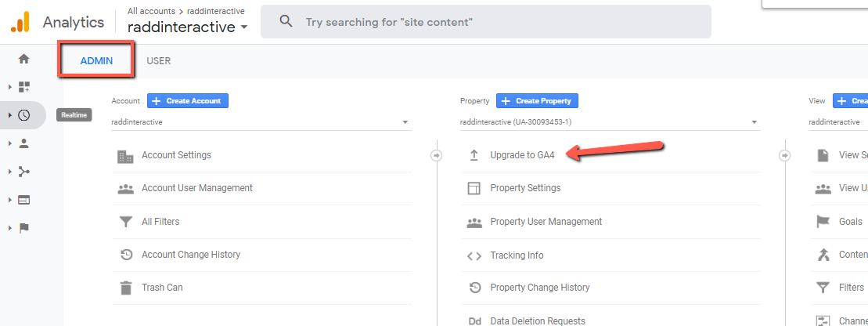868x326 pixels.
Task: Open the Behavior icon in sidebar
Action: [x=23, y=200]
